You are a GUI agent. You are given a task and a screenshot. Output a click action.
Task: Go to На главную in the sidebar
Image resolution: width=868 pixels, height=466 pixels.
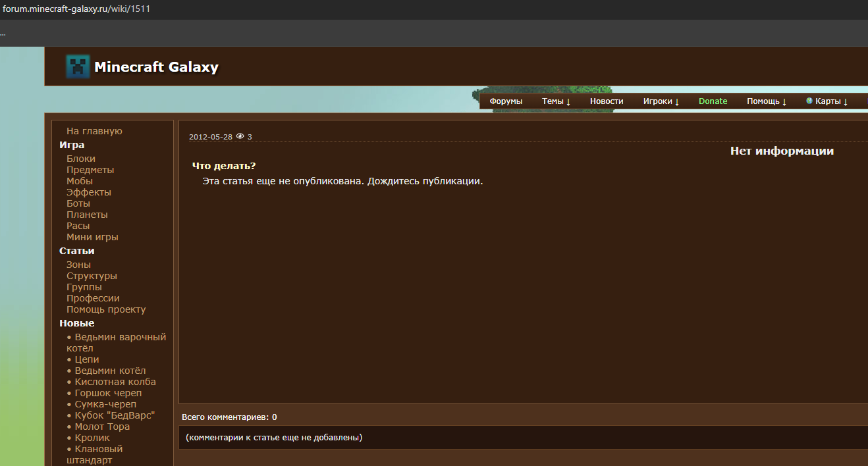(x=94, y=131)
